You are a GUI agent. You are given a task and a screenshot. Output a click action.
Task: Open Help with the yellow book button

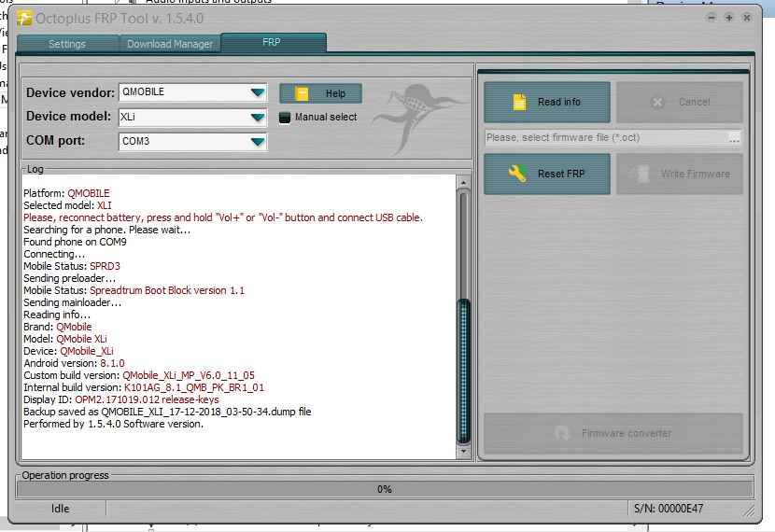click(x=321, y=93)
